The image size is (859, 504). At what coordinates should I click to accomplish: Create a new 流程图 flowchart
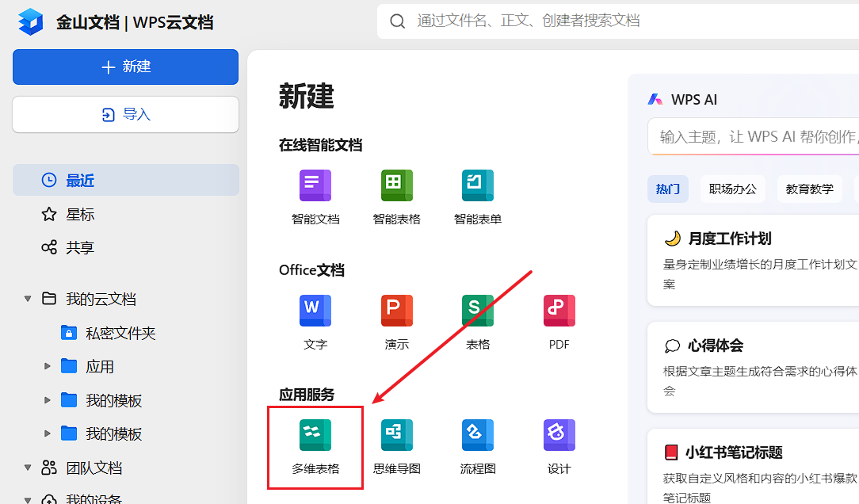tap(478, 447)
